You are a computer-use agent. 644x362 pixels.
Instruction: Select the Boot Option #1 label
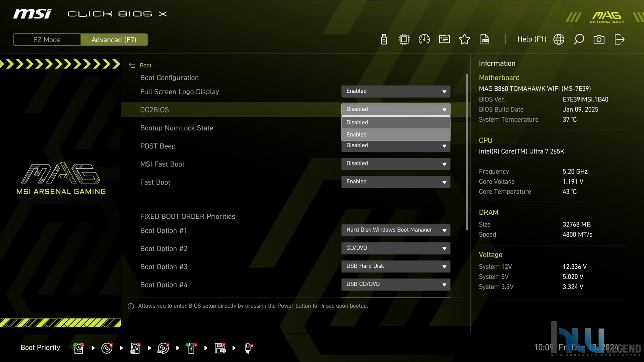coord(164,231)
